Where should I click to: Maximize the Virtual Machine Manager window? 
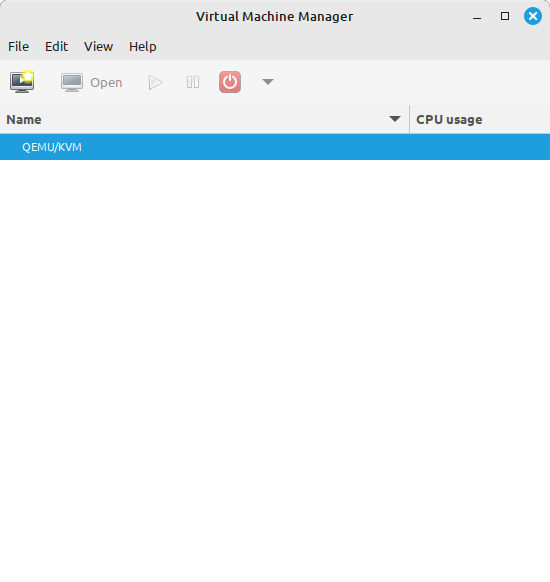click(x=505, y=16)
